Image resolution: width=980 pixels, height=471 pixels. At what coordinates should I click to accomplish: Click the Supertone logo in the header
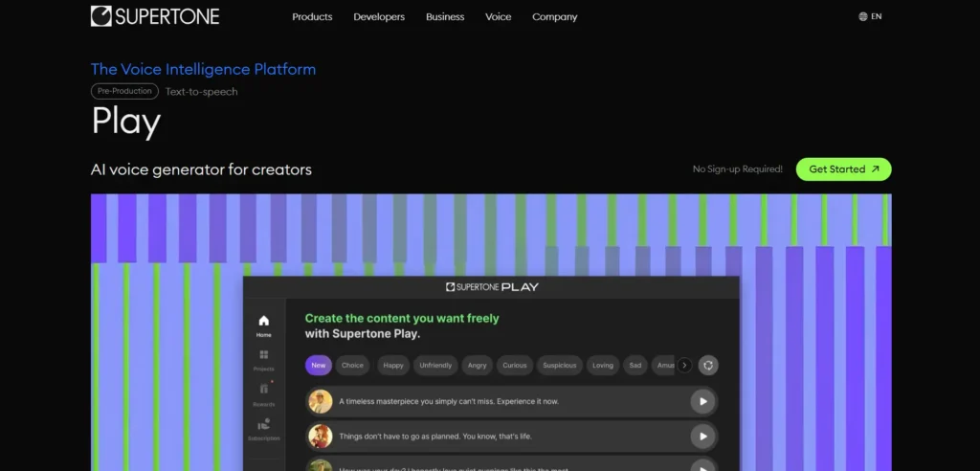pos(155,16)
